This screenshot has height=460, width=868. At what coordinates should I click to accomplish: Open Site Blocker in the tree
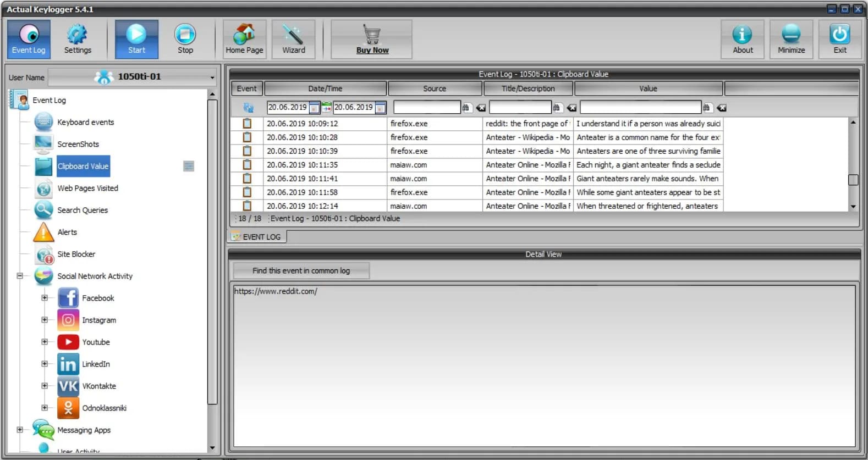click(x=76, y=254)
